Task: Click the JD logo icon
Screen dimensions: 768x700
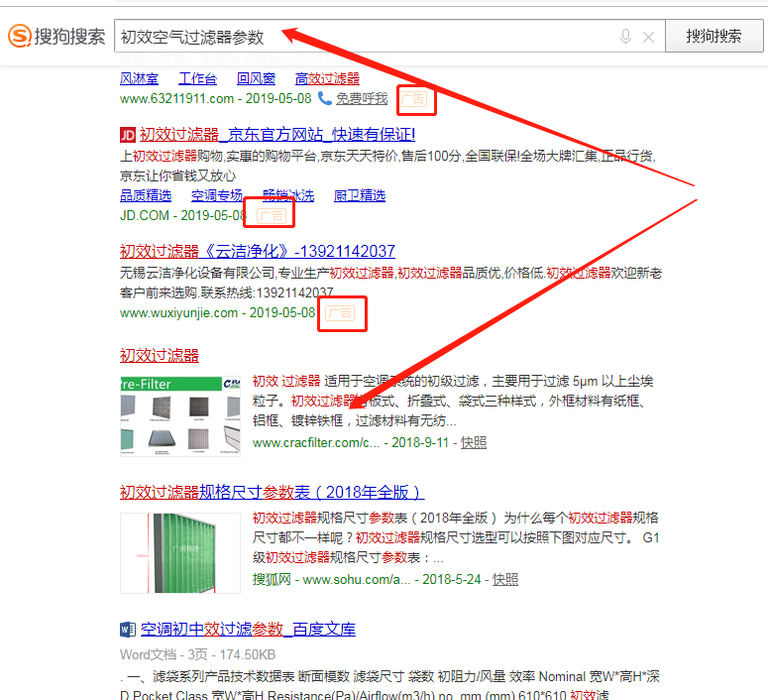Action: (128, 134)
